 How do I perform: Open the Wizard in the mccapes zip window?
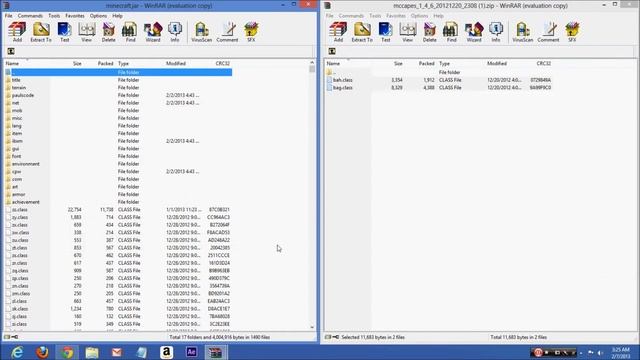[474, 32]
